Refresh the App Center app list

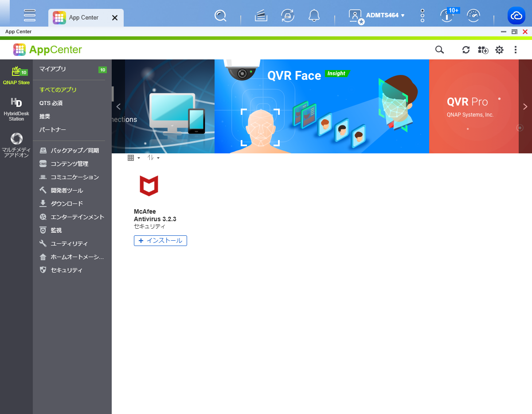coord(466,50)
